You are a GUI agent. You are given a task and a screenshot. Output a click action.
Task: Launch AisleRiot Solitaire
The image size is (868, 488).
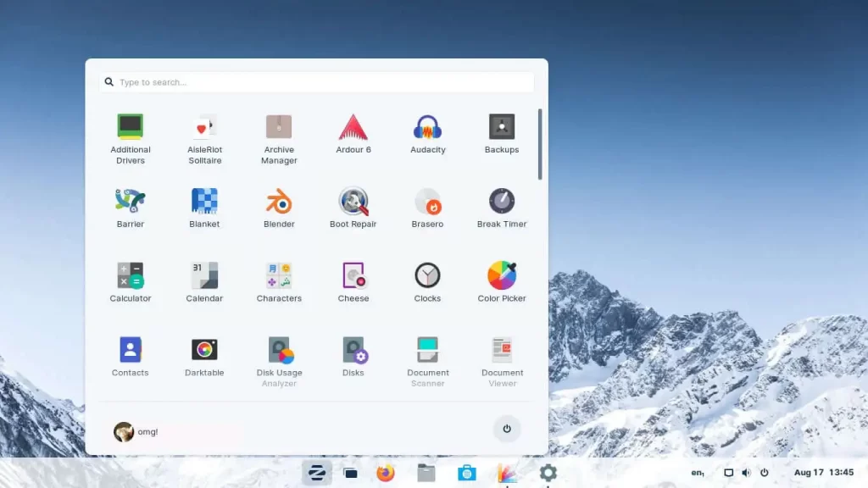click(x=204, y=139)
